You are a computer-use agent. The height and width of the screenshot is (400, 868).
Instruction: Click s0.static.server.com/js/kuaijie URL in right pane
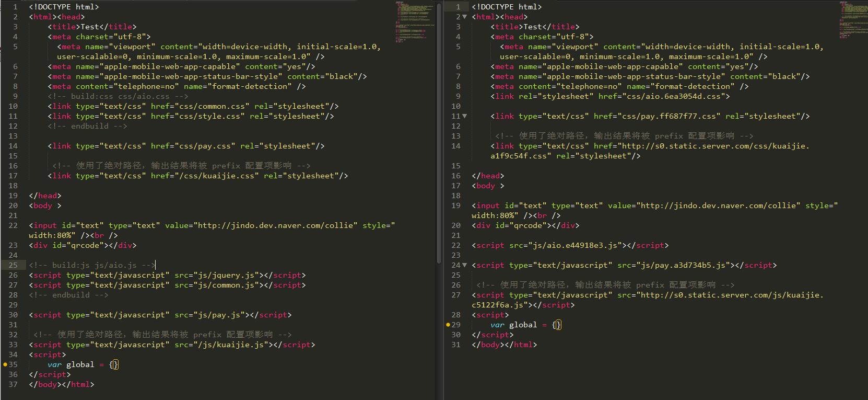(732, 295)
